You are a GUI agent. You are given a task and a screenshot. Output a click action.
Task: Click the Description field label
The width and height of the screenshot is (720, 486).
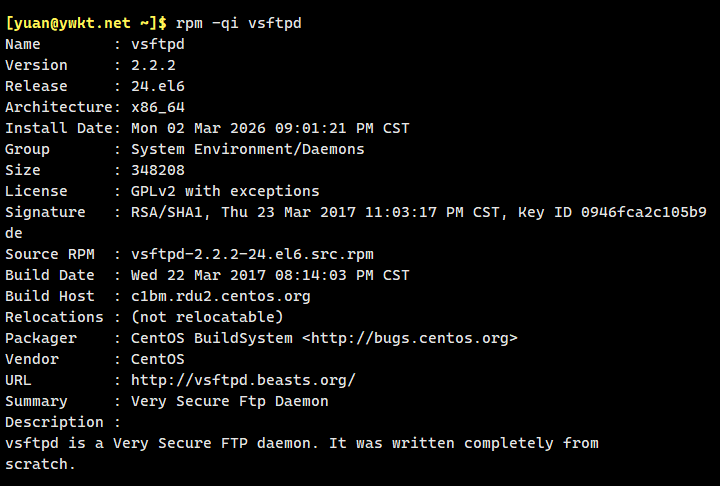click(x=54, y=422)
